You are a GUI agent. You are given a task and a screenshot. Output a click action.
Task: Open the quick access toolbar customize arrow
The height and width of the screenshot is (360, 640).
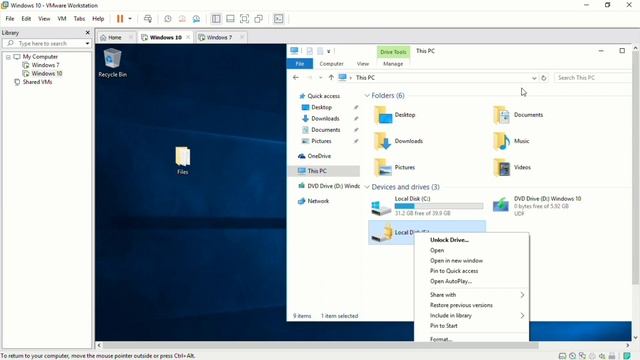(329, 51)
